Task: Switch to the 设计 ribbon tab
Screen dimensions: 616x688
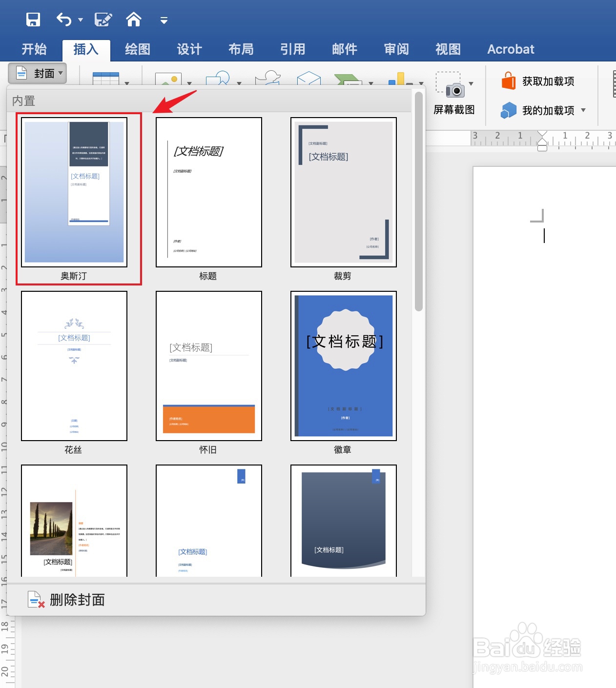Action: point(189,49)
